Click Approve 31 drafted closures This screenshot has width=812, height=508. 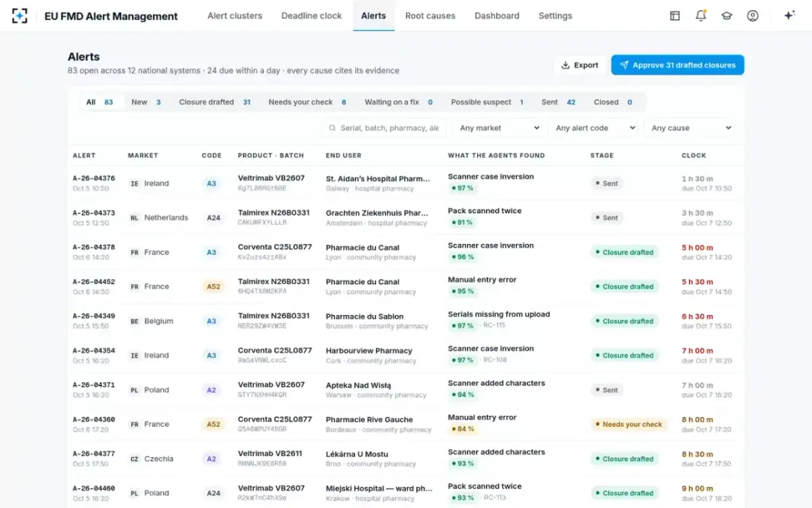tap(677, 65)
